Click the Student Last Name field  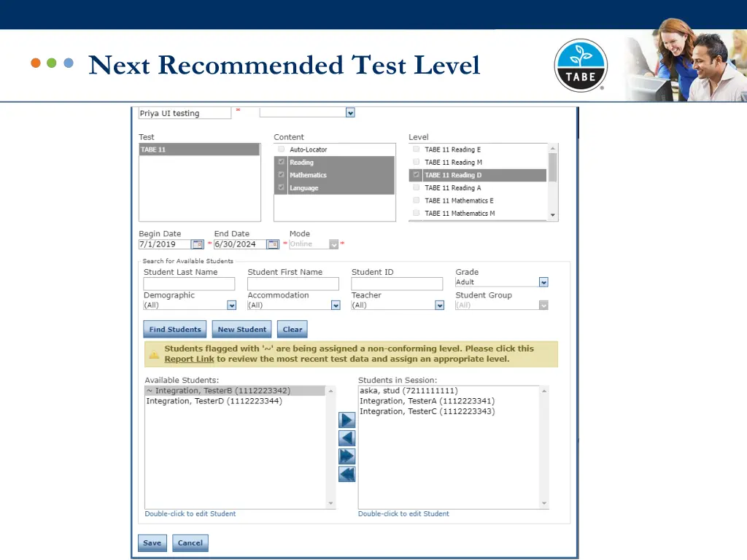click(x=189, y=284)
